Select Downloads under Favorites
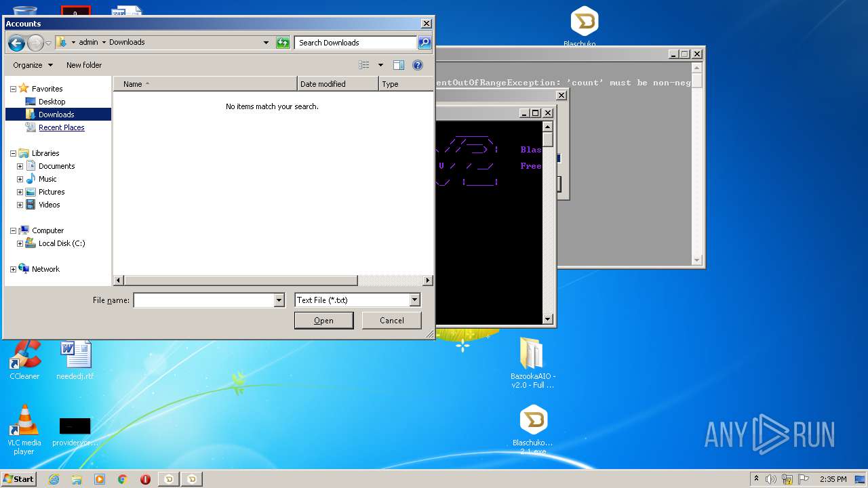 point(56,115)
